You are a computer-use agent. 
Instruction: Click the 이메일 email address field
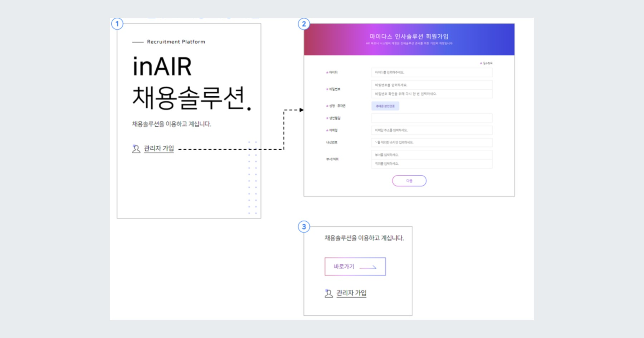pyautogui.click(x=431, y=130)
